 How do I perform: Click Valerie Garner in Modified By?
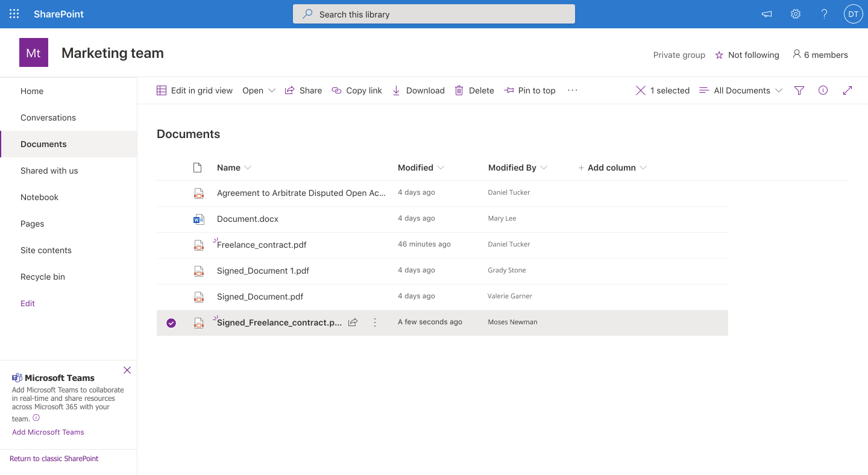(x=510, y=296)
